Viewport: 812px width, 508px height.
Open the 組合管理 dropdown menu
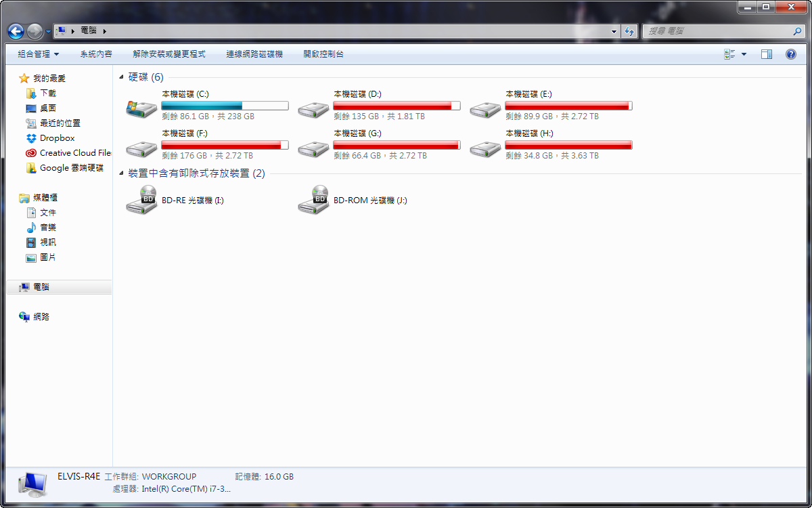pyautogui.click(x=39, y=54)
